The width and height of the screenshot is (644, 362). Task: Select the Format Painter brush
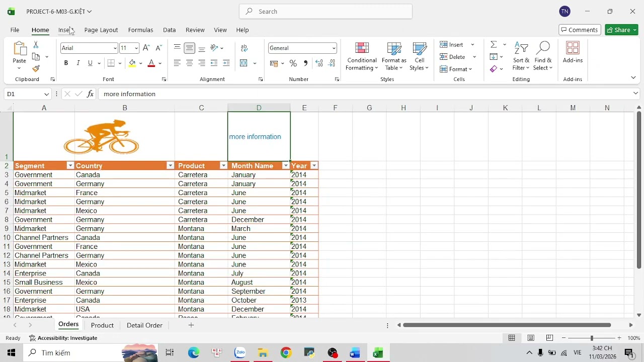point(36,68)
